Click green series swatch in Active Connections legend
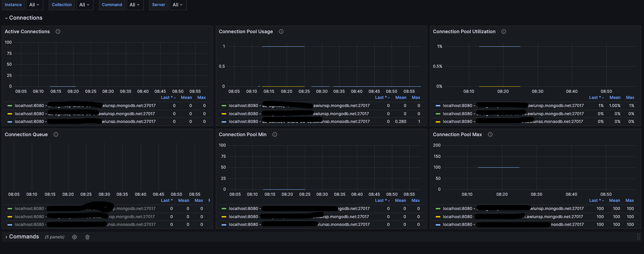Image resolution: width=644 pixels, height=254 pixels. click(x=10, y=106)
